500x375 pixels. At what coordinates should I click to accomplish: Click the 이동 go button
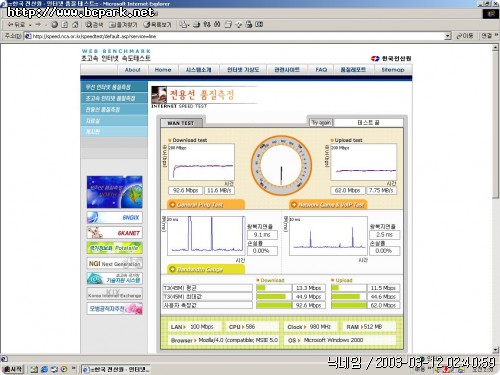click(465, 36)
